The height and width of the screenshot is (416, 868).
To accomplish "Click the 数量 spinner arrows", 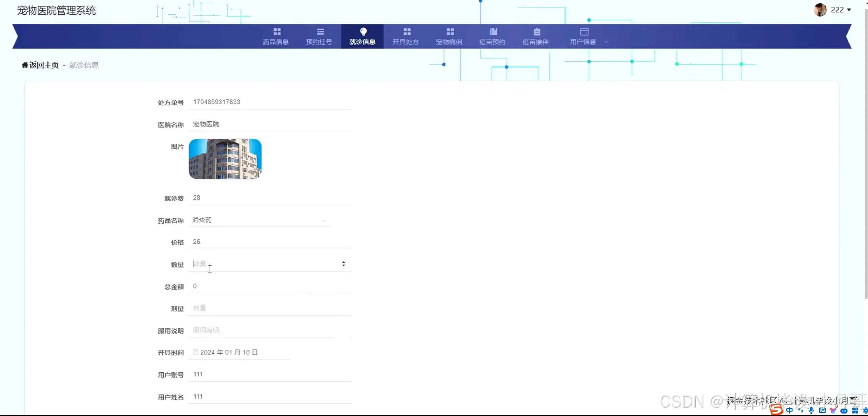I will click(x=343, y=264).
